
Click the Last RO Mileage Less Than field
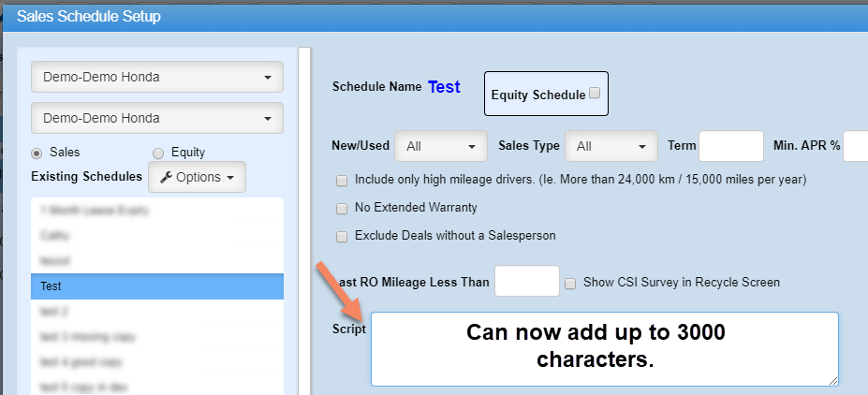pos(526,282)
